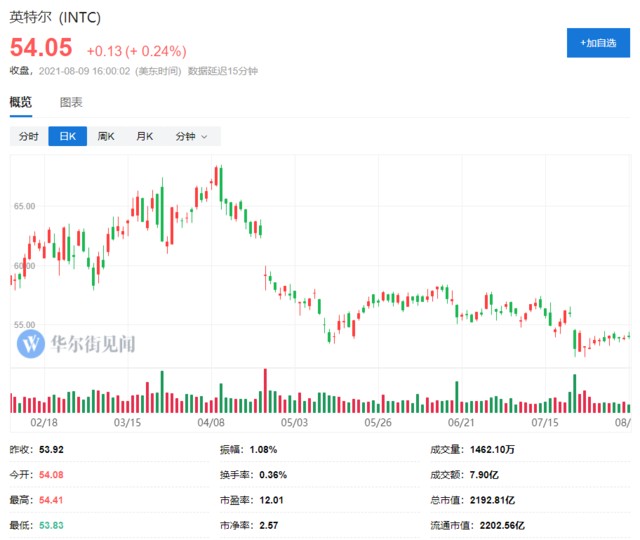Click the 加自选 add-to-watchlist button
The height and width of the screenshot is (540, 640).
point(598,43)
